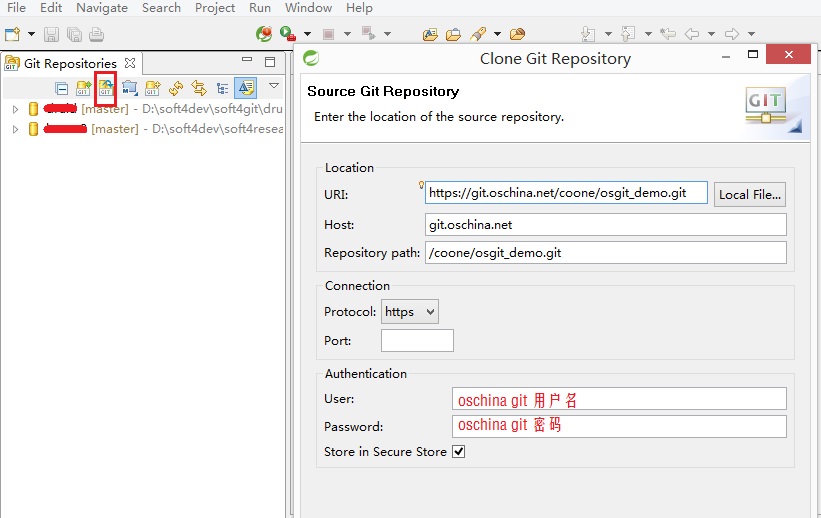Expand the second master repository node

(15, 129)
